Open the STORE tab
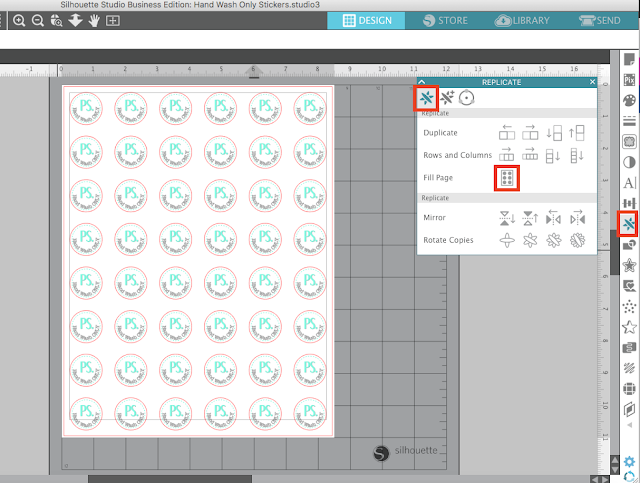This screenshot has width=640, height=483. pos(444,20)
